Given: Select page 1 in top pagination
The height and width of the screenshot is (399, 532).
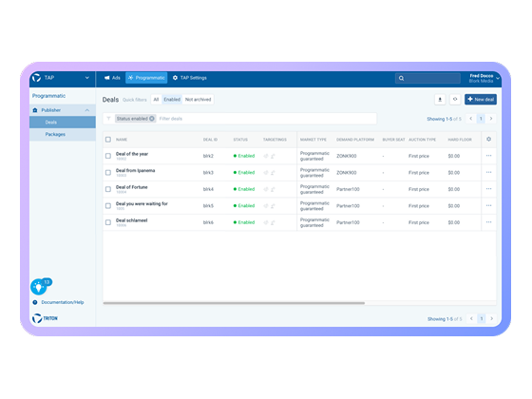Looking at the screenshot, I should tap(481, 119).
